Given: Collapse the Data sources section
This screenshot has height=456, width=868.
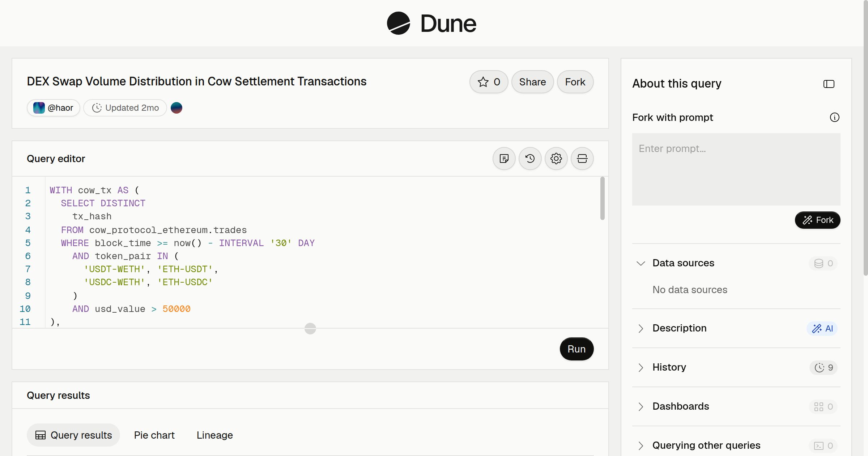Looking at the screenshot, I should tap(641, 263).
